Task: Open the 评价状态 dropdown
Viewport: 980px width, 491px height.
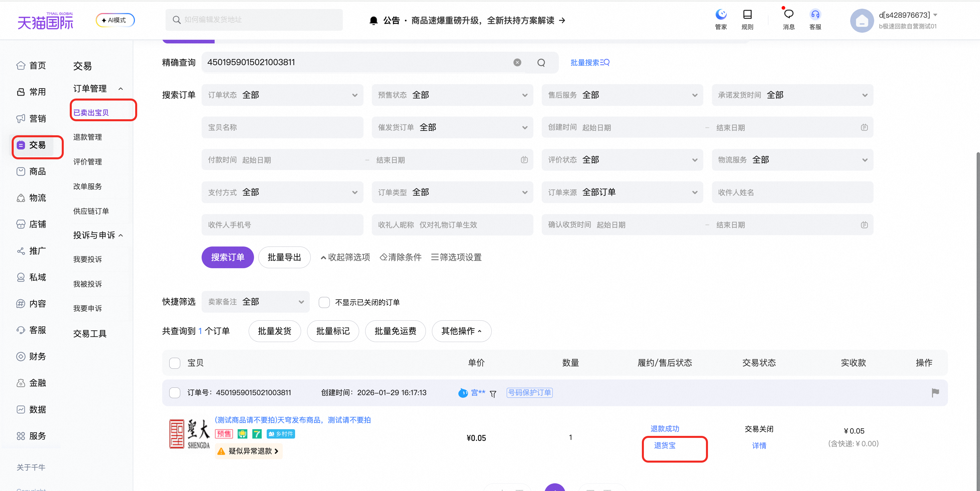Action: [623, 160]
